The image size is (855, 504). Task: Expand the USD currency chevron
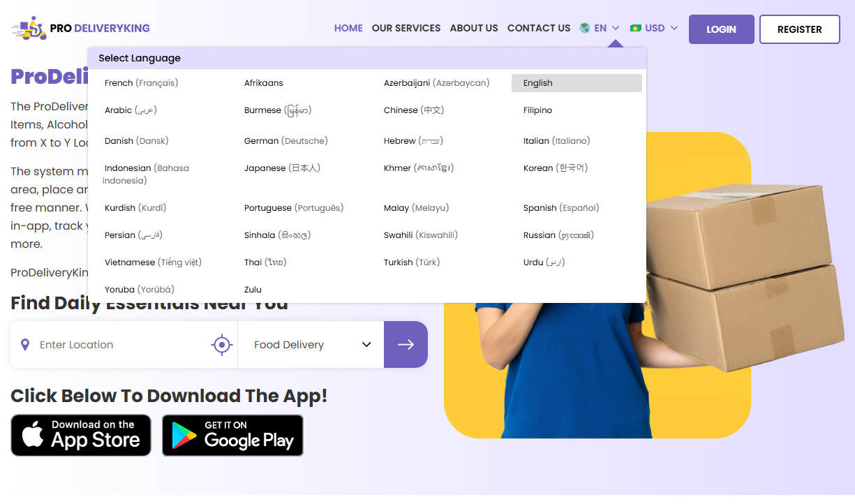click(x=674, y=28)
